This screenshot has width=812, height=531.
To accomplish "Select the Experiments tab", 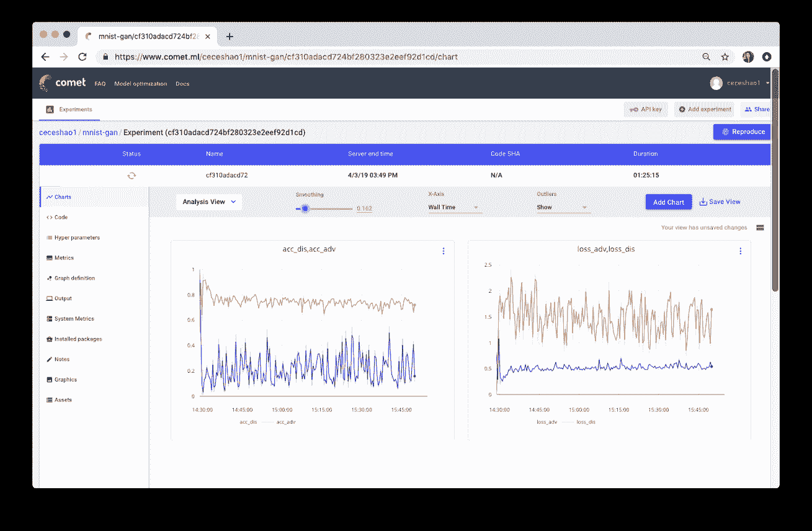I will (x=69, y=110).
